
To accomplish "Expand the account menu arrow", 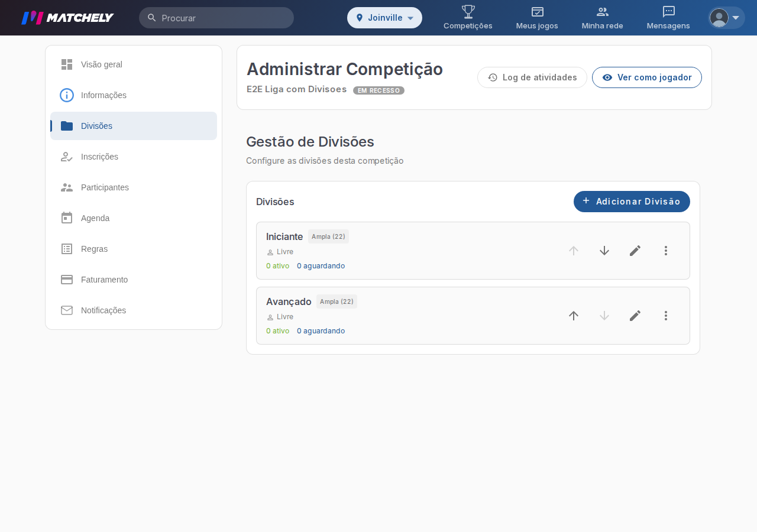I will (x=736, y=18).
